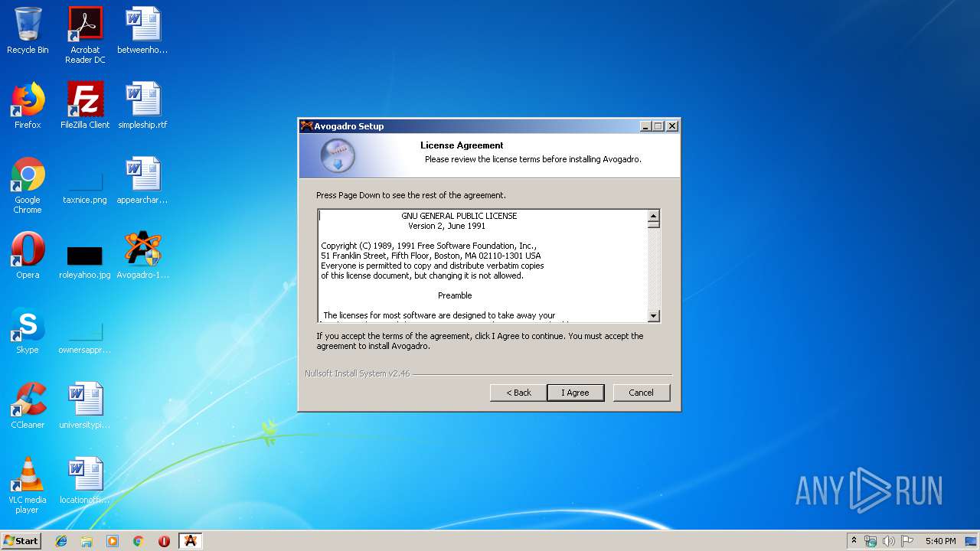The height and width of the screenshot is (551, 980).
Task: Open the volume speaker tray icon
Action: click(x=888, y=541)
